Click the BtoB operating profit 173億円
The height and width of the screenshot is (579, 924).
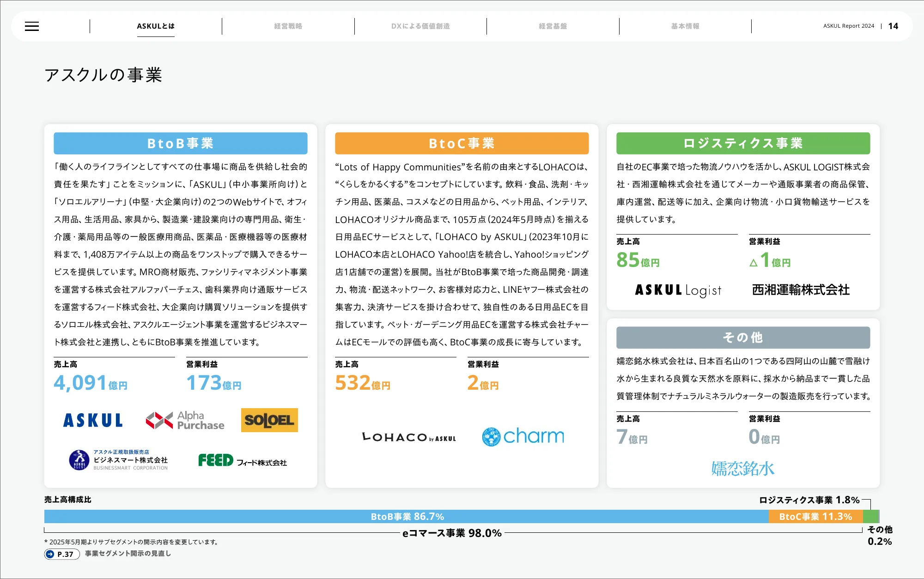(x=214, y=383)
